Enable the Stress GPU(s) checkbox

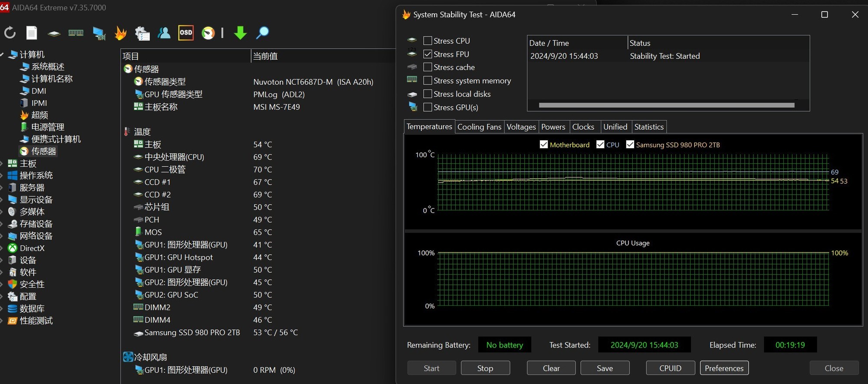tap(427, 107)
